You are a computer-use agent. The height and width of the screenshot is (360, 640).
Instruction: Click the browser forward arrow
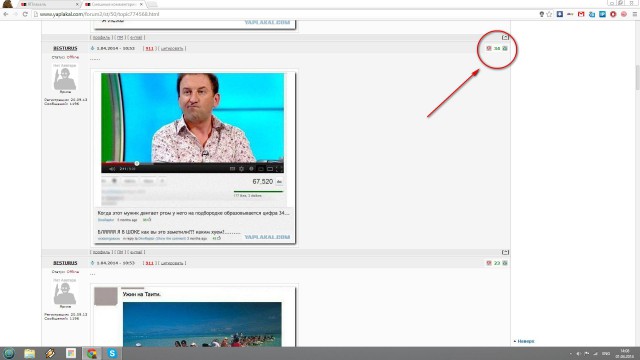pos(16,14)
